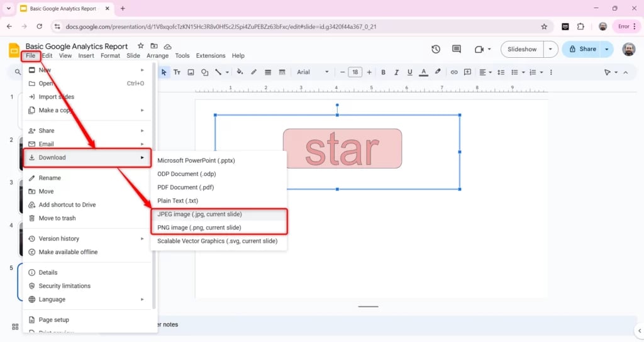The image size is (644, 342).
Task: Start the Slideshow
Action: tap(522, 49)
